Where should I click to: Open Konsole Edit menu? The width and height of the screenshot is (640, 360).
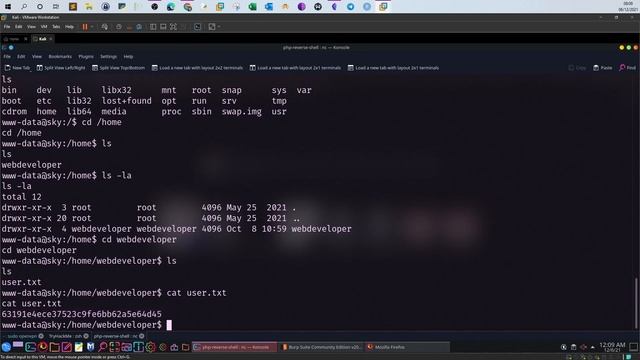pos(21,56)
